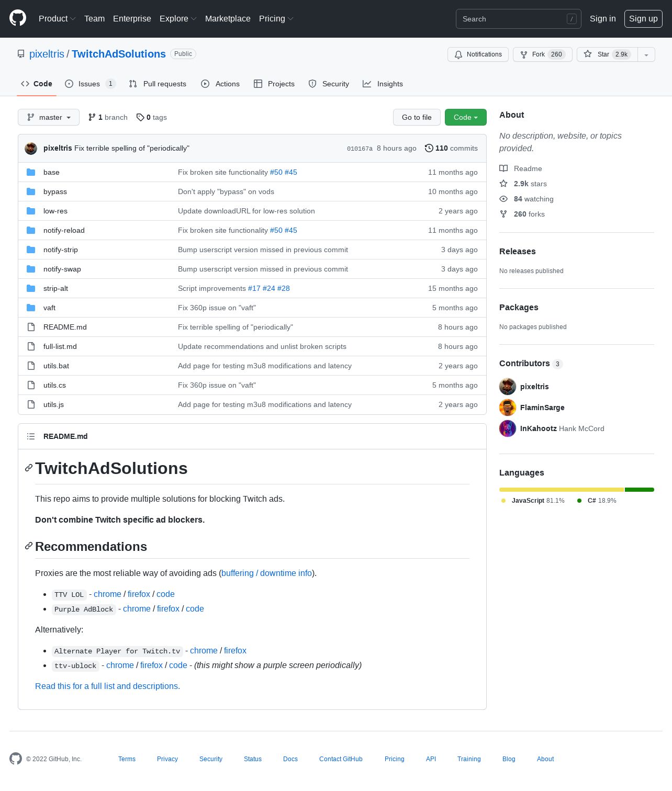Click the anchor link icon beside TwitchAdSolutions heading
672x791 pixels.
tap(29, 468)
